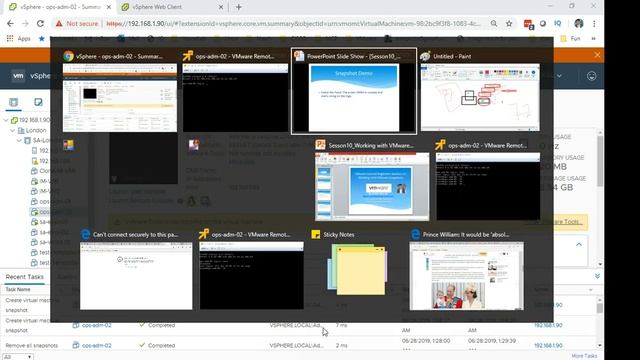Open a new Chrome tab
Screen dimensions: 640x360
pos(239,7)
